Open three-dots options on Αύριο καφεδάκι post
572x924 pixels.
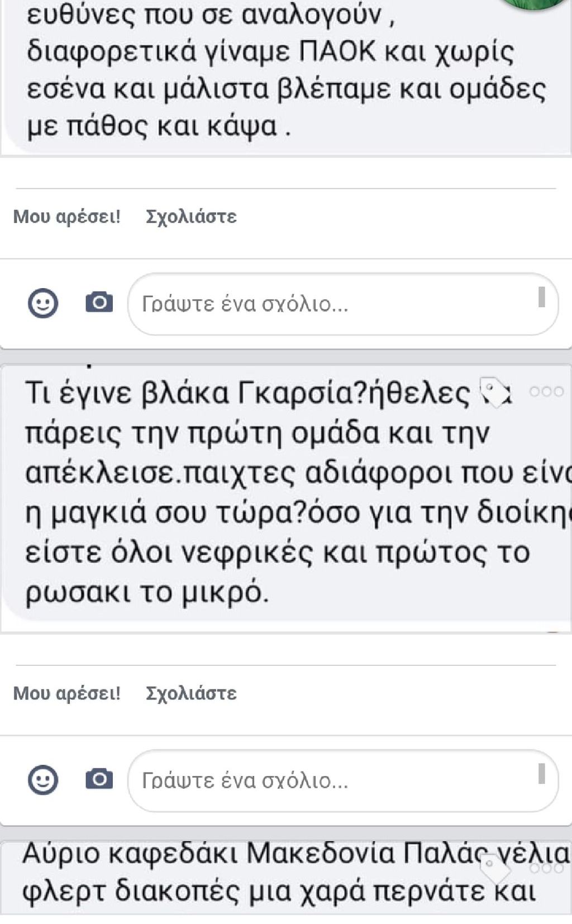point(547,868)
